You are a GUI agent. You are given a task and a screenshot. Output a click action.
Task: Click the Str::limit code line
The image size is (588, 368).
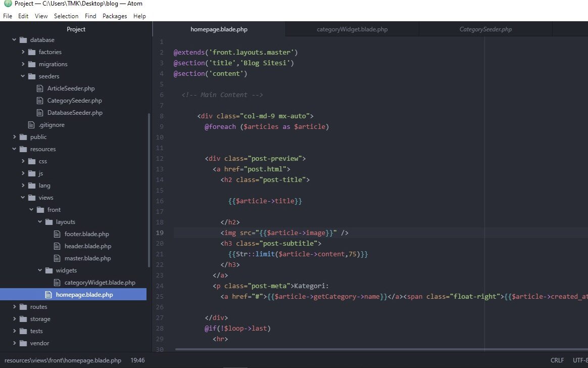298,254
